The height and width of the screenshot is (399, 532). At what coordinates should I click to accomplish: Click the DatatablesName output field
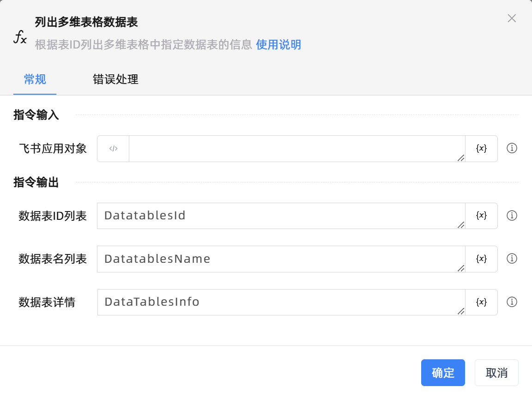(x=281, y=259)
